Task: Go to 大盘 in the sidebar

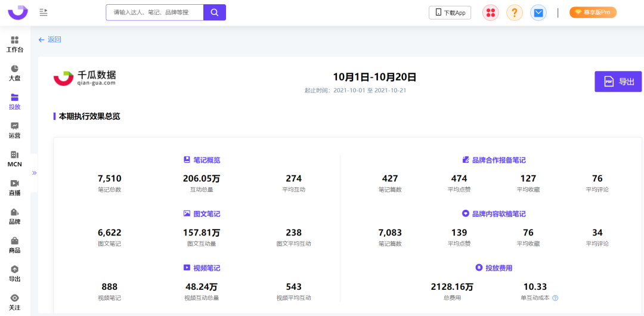Action: pyautogui.click(x=15, y=73)
